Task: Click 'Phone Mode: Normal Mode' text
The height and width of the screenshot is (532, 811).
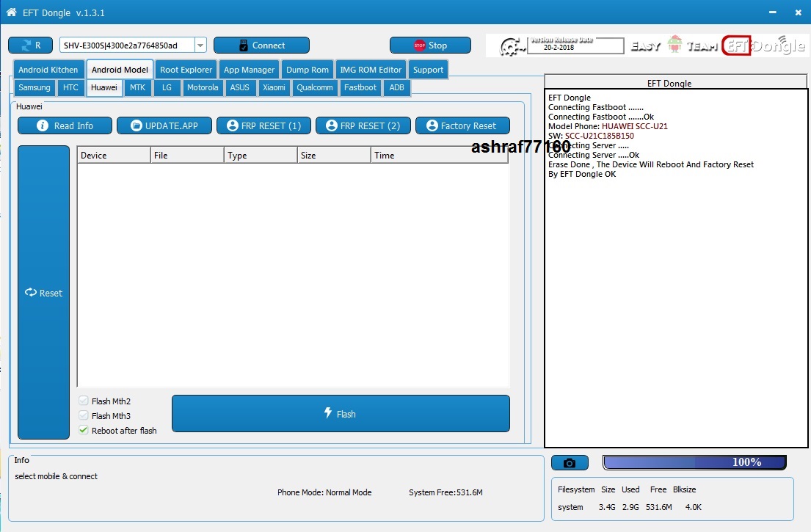Action: point(324,492)
